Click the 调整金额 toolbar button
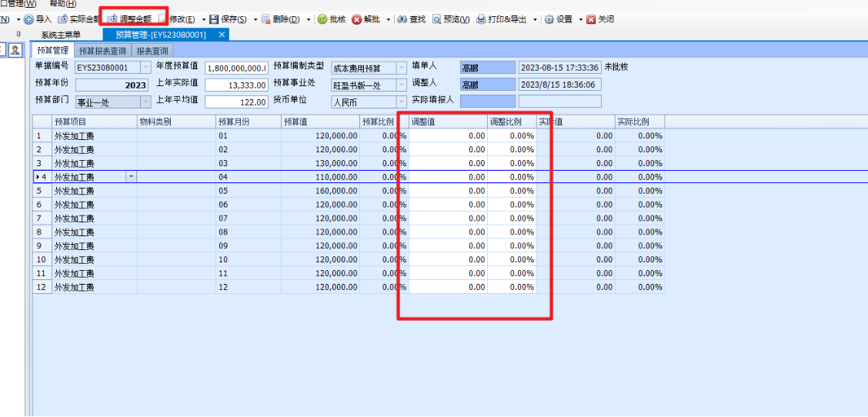Image resolution: width=868 pixels, height=417 pixels. coord(129,19)
